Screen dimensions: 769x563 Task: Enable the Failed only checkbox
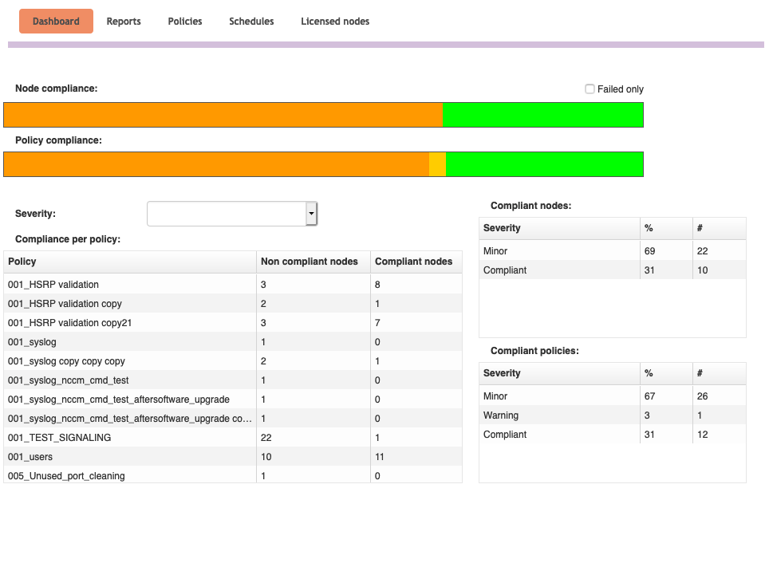(x=590, y=89)
